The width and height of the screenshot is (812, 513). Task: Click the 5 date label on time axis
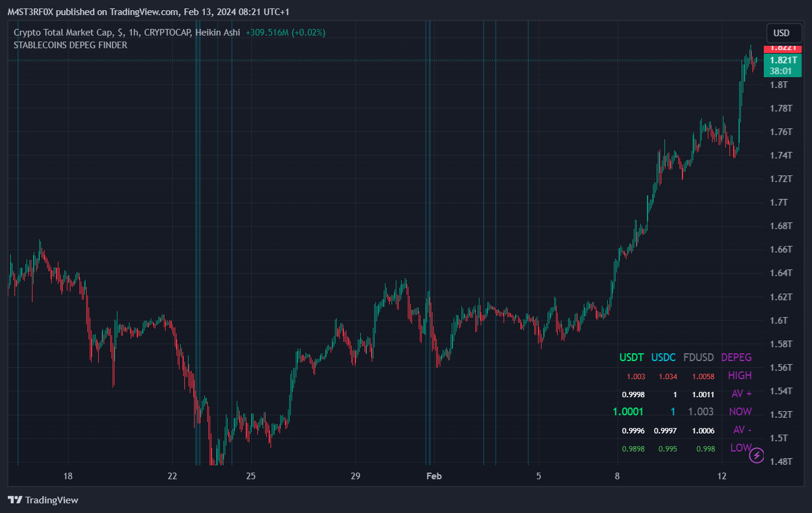point(539,476)
